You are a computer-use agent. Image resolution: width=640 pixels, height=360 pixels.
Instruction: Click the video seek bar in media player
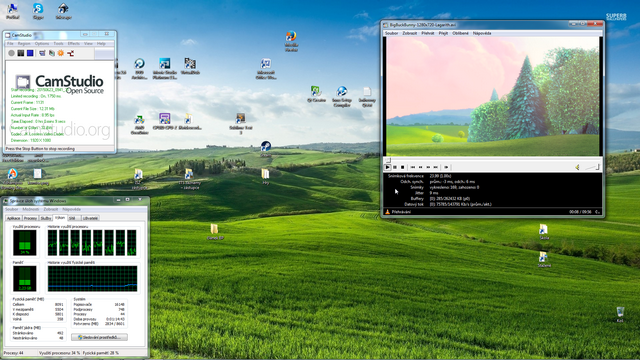pos(493,160)
